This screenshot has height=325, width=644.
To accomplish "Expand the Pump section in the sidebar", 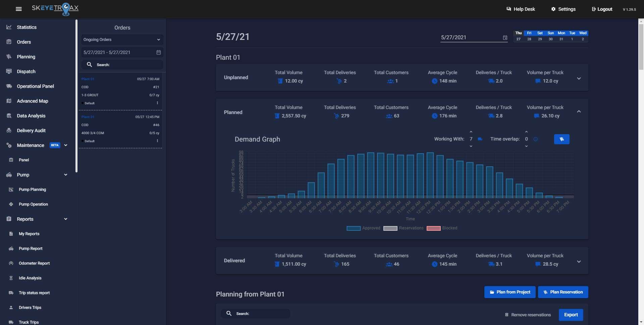I will point(66,175).
